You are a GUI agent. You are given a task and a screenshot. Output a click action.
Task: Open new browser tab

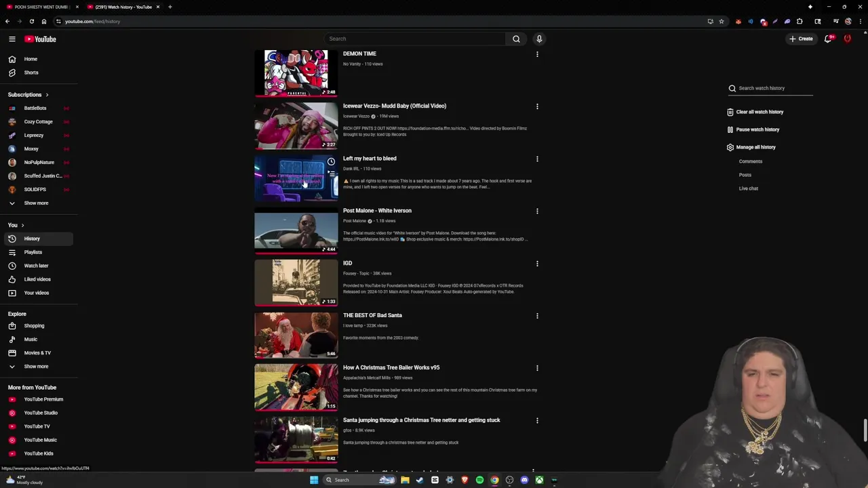(x=170, y=7)
